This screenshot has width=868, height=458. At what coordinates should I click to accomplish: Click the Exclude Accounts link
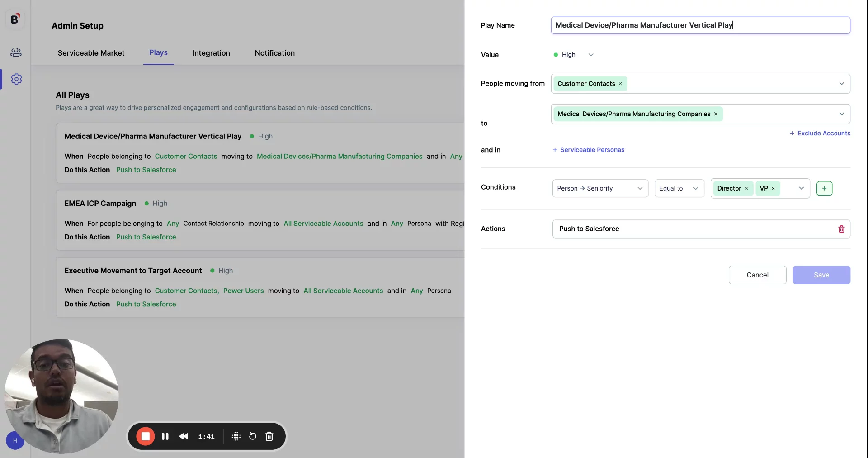coord(820,133)
